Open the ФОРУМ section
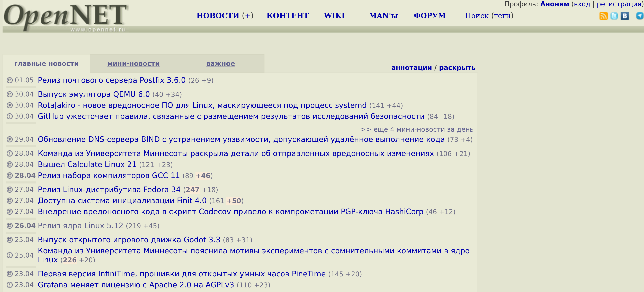The image size is (644, 292). pyautogui.click(x=430, y=15)
